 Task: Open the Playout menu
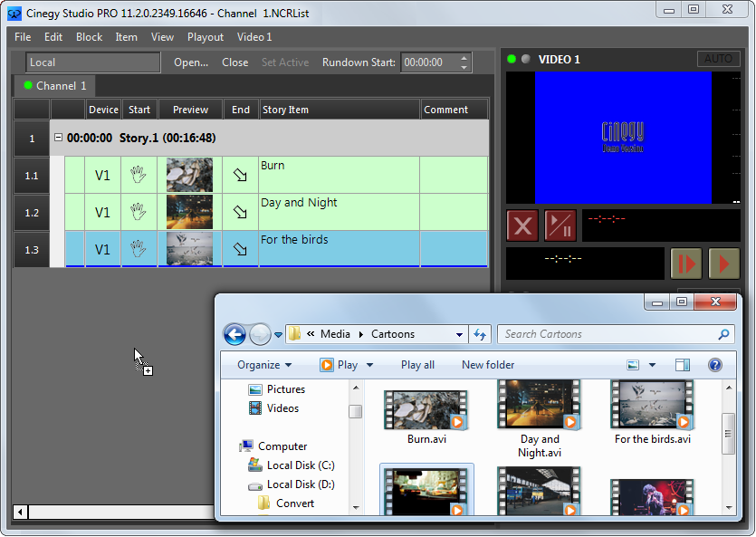[x=206, y=37]
